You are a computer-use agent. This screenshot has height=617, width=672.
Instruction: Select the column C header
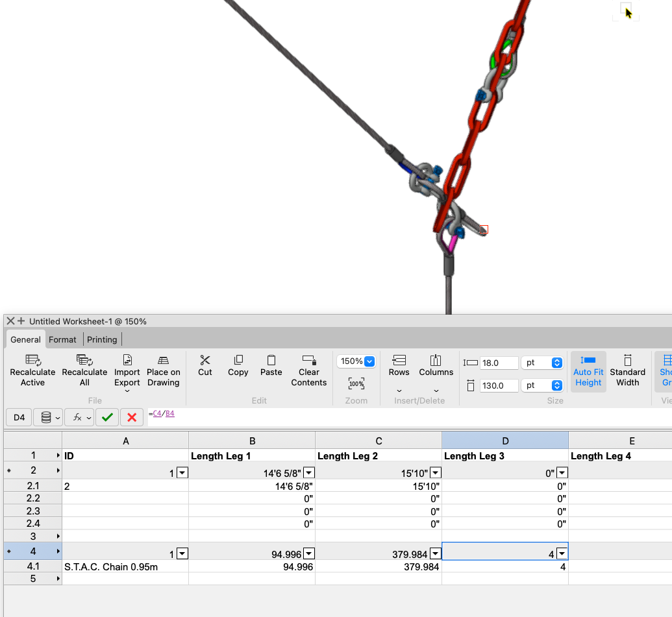[x=379, y=441]
